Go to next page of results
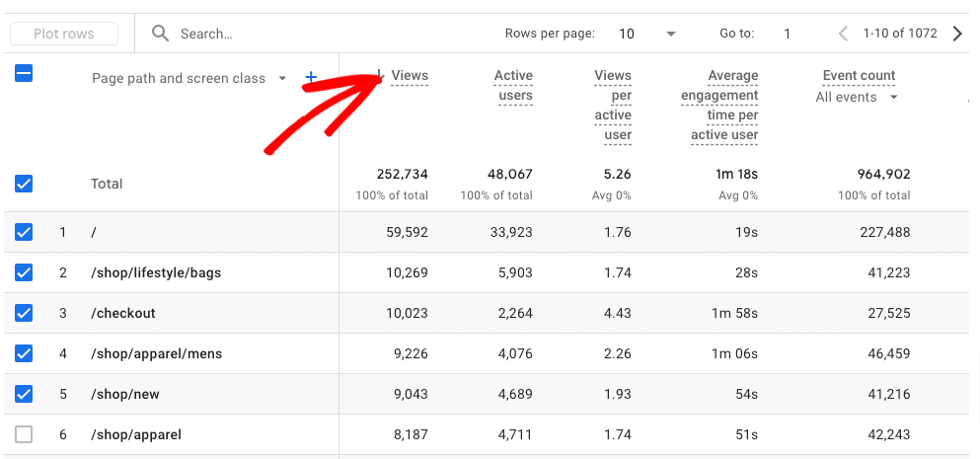The height and width of the screenshot is (459, 980). tap(957, 34)
